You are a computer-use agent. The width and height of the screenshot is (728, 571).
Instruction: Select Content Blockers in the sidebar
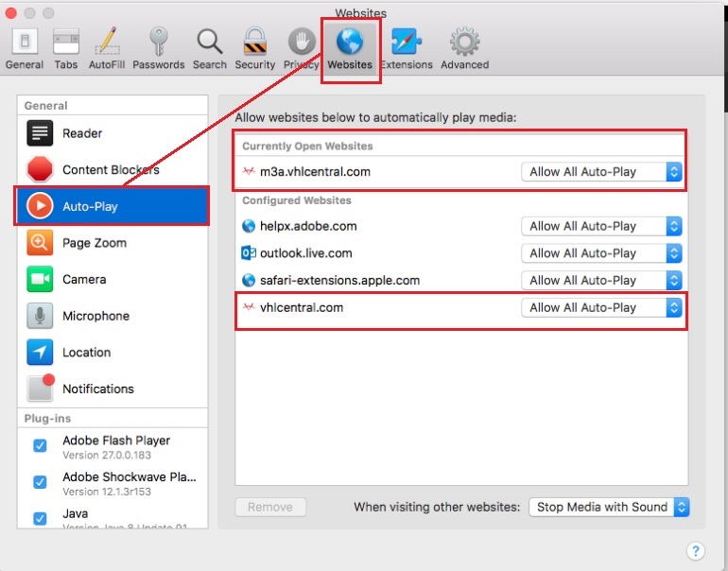click(113, 169)
